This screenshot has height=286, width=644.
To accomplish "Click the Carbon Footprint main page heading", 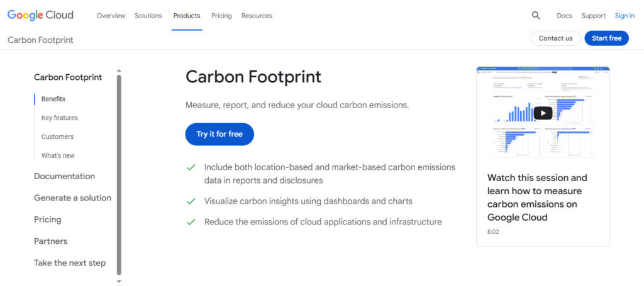I will coord(253,77).
